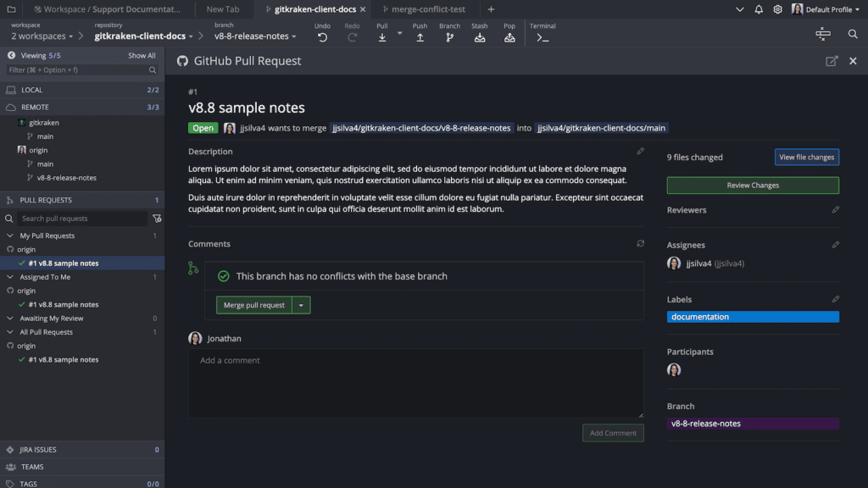This screenshot has height=488, width=868.
Task: Open pull request in external browser icon
Action: [x=832, y=61]
